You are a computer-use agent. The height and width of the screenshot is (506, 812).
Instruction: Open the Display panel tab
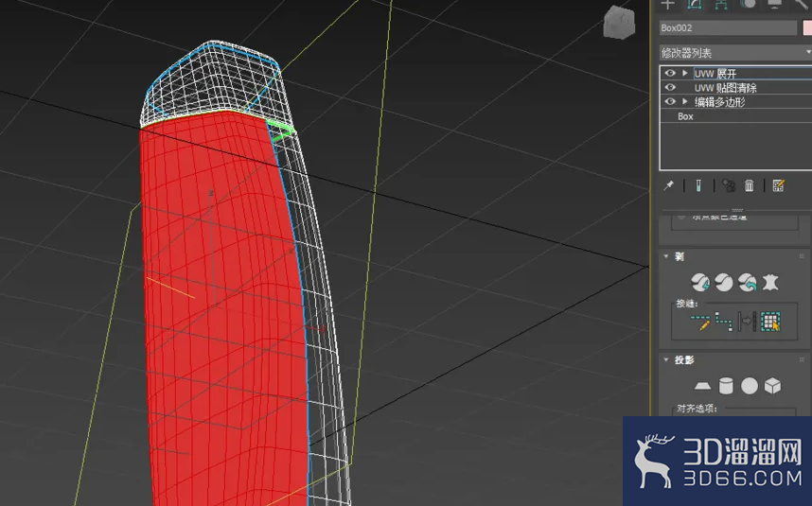click(775, 5)
